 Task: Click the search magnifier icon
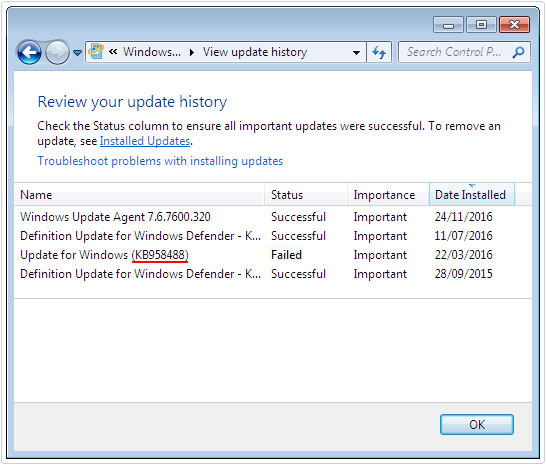point(518,52)
